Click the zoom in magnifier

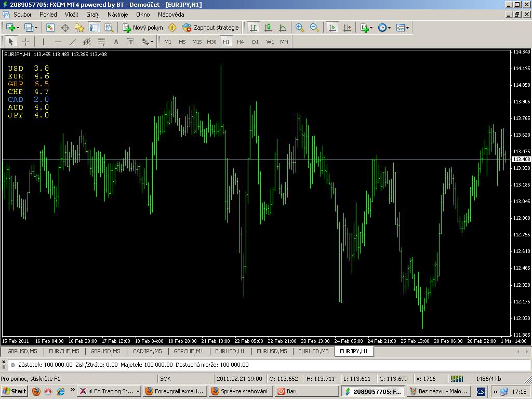tap(300, 28)
